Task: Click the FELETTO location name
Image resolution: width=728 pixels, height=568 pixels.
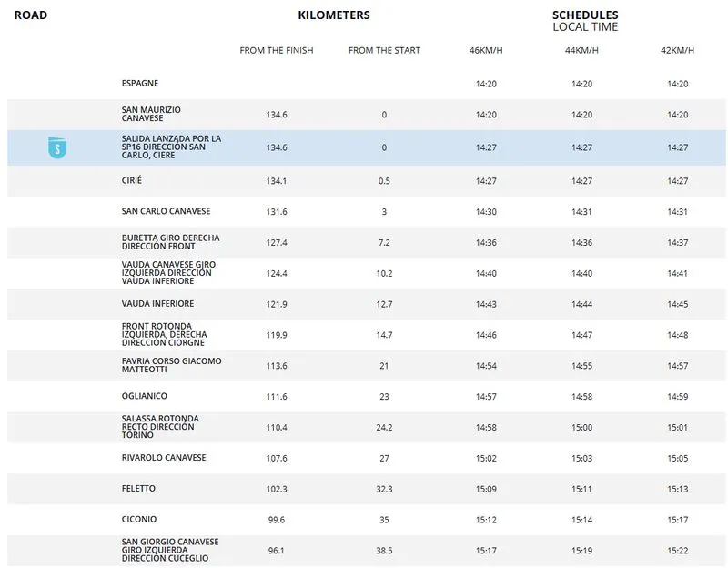Action: [138, 489]
